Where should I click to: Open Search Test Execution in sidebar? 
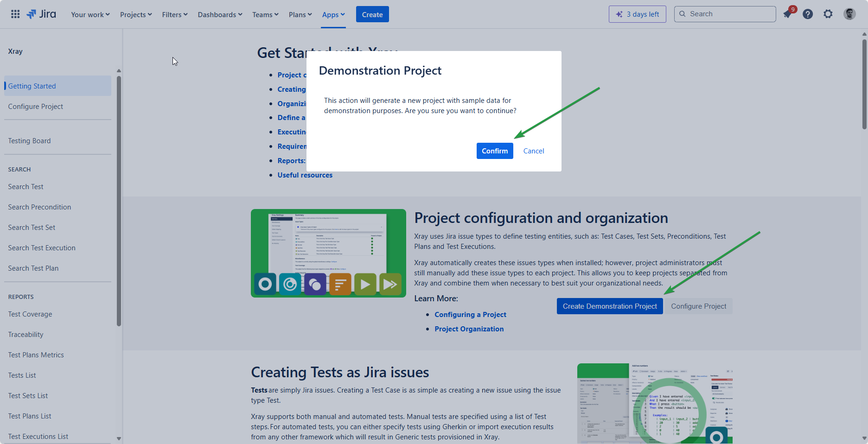coord(57,247)
